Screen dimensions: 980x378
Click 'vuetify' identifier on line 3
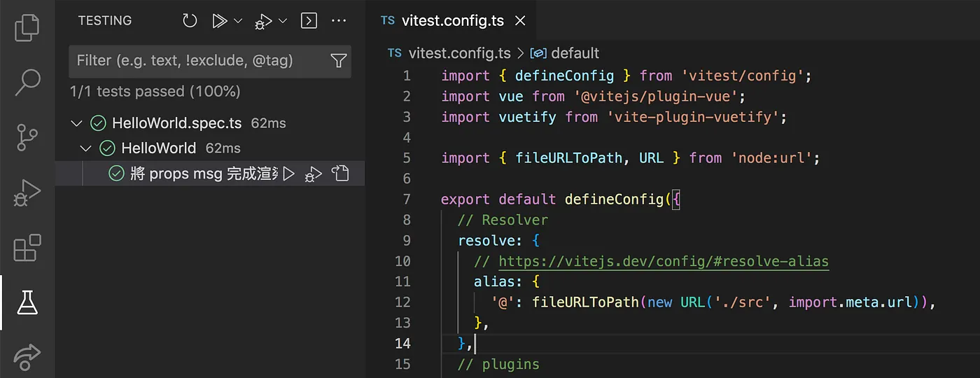click(x=527, y=117)
